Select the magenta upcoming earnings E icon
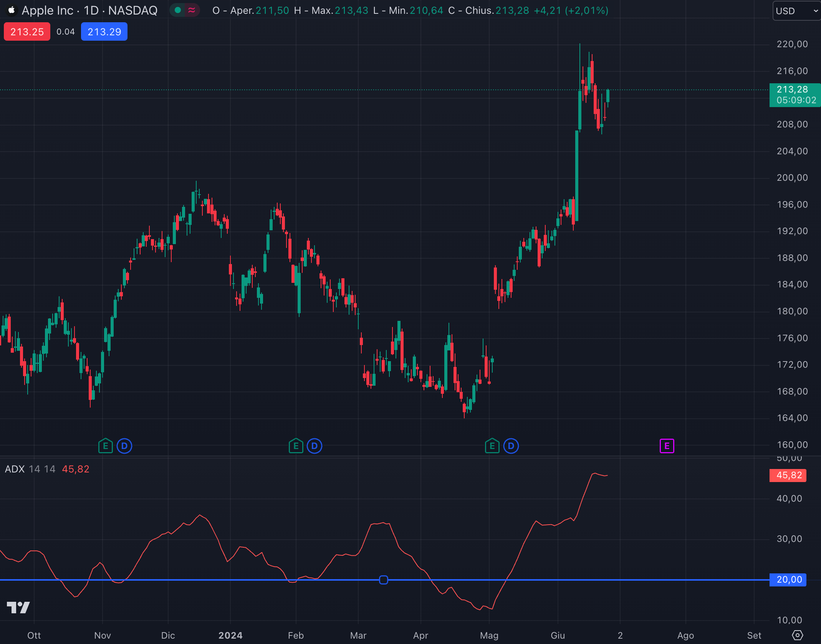 click(667, 446)
